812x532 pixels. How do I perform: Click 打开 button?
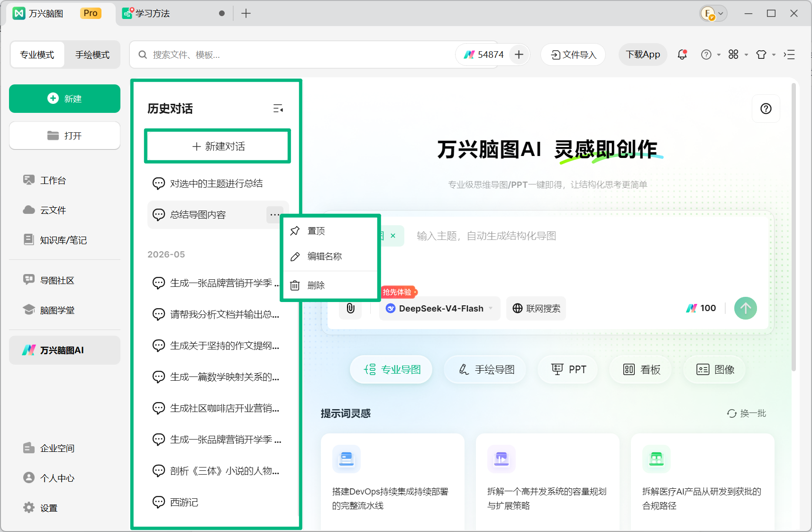tap(64, 136)
